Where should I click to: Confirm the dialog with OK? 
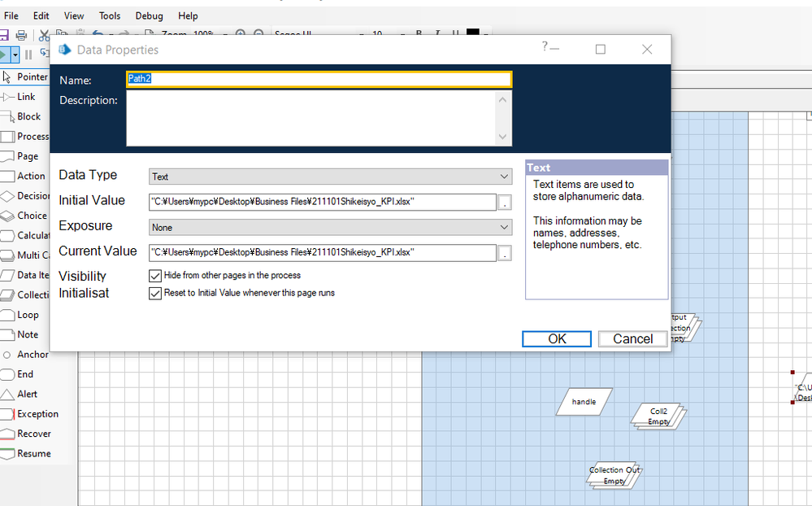[557, 339]
